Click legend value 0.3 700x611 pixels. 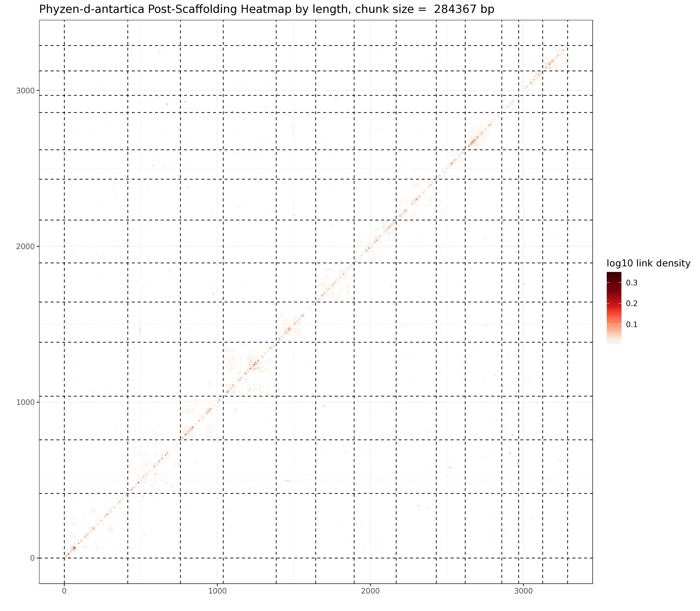pyautogui.click(x=632, y=283)
